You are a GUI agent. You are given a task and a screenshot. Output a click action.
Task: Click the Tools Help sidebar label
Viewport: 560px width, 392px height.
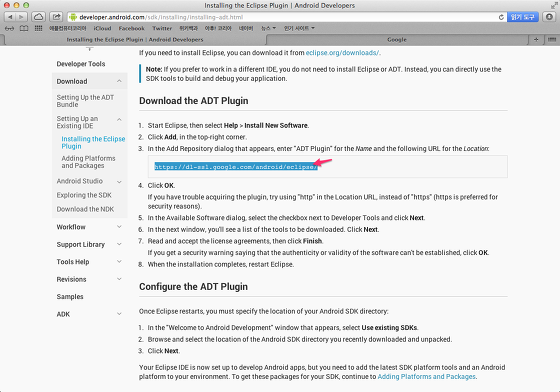pyautogui.click(x=72, y=262)
